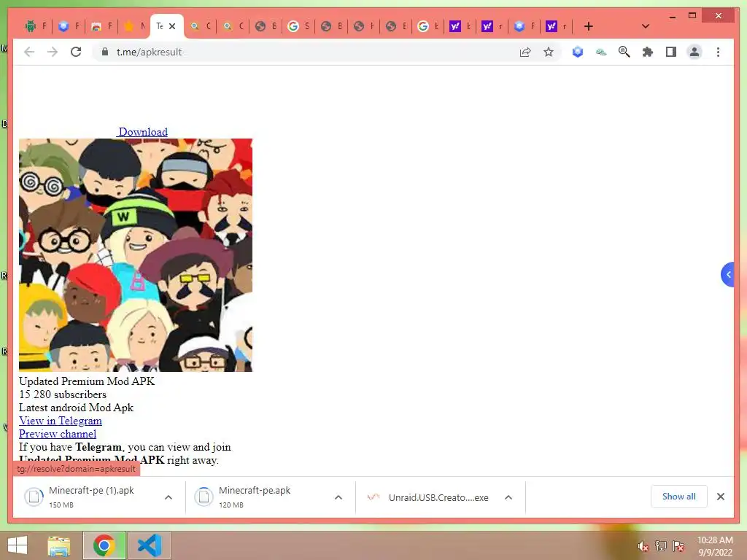747x560 pixels.
Task: Expand the blue side arrow panel
Action: [x=727, y=274]
